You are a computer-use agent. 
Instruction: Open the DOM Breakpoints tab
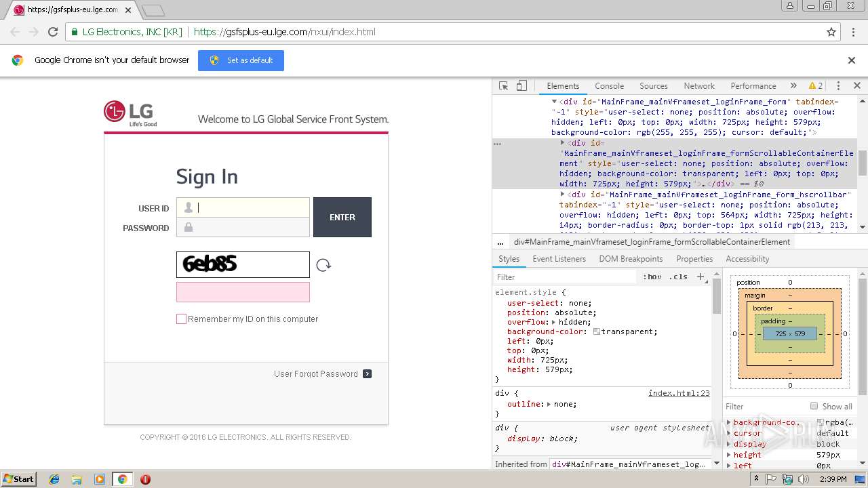click(x=631, y=259)
